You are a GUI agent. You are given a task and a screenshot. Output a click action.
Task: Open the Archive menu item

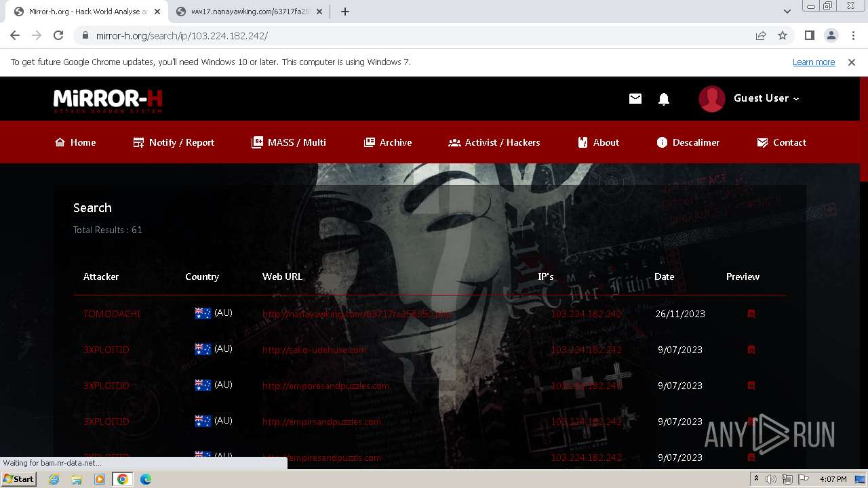tap(388, 142)
